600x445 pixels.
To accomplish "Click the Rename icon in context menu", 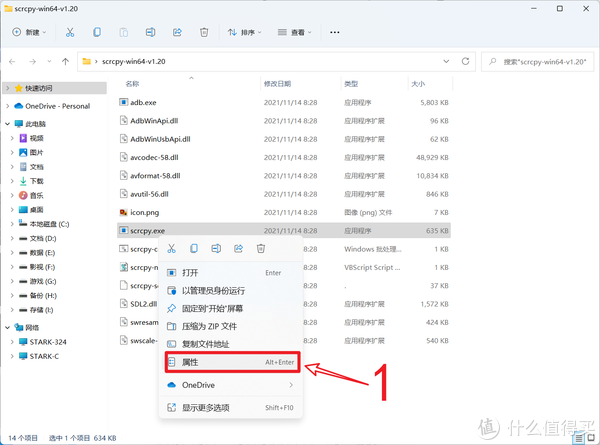I will pos(216,249).
